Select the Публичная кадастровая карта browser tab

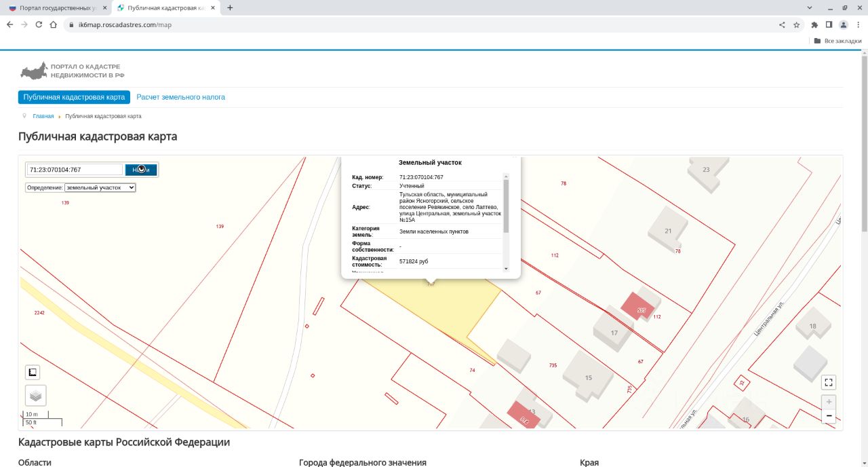click(167, 7)
